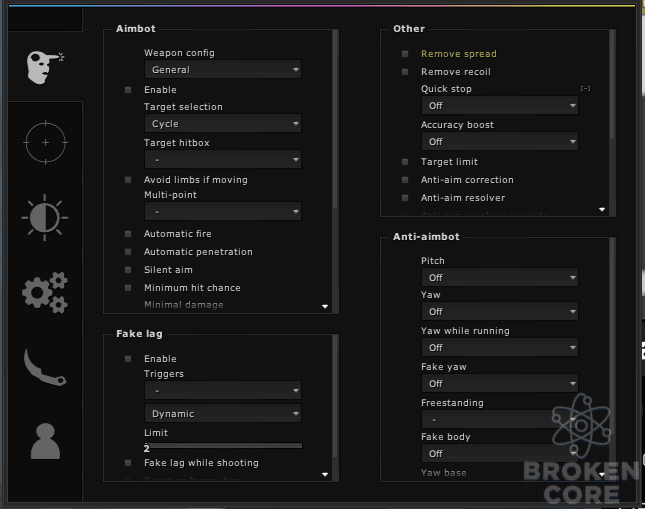645x509 pixels.
Task: Toggle Anti-aim resolver checkbox
Action: tap(405, 198)
